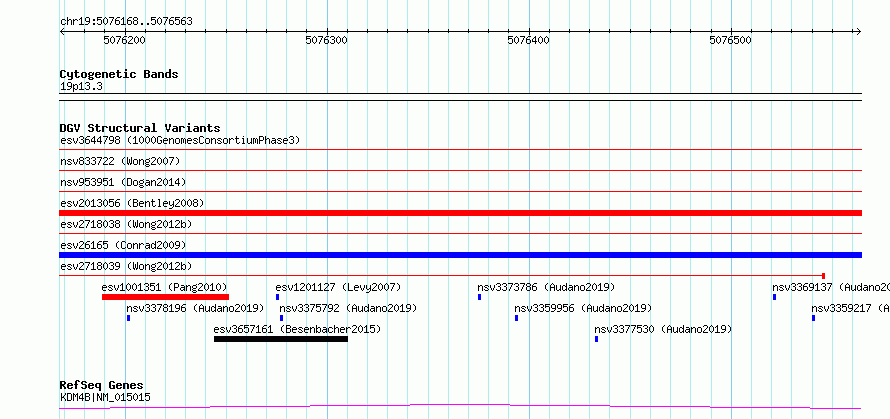This screenshot has width=890, height=419.
Task: Open the esv2718038 (Wong2012b) variant label
Action: 126,224
